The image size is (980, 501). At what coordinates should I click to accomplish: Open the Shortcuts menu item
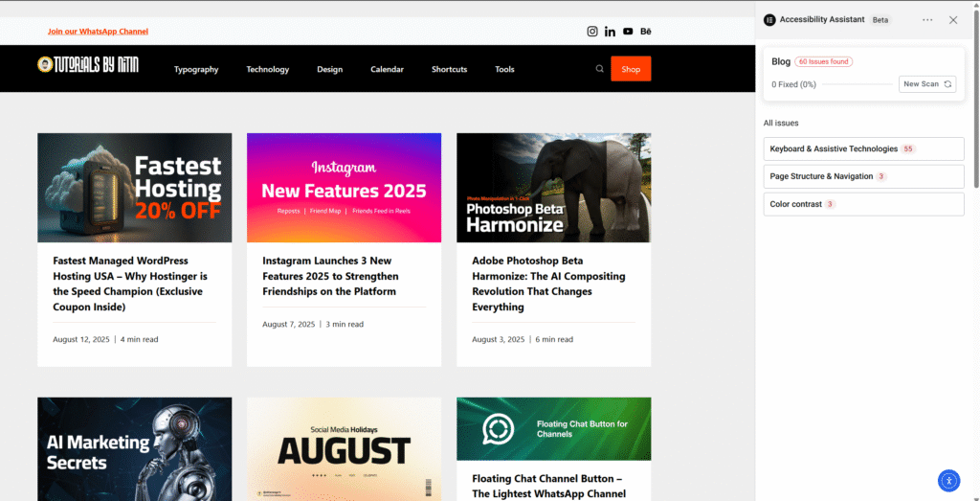[450, 69]
